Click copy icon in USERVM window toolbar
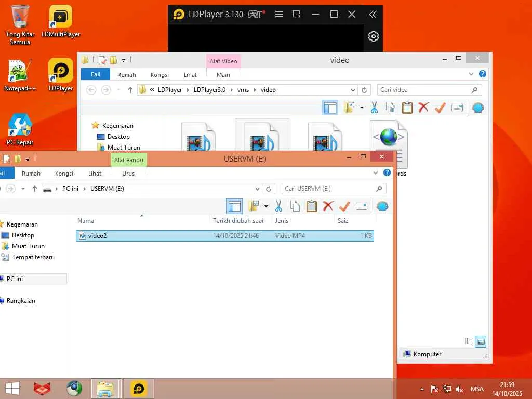The image size is (532, 399). tap(295, 206)
